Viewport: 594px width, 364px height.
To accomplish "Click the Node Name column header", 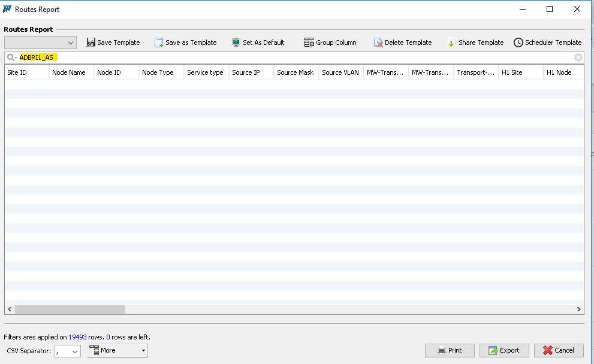I will 71,72.
